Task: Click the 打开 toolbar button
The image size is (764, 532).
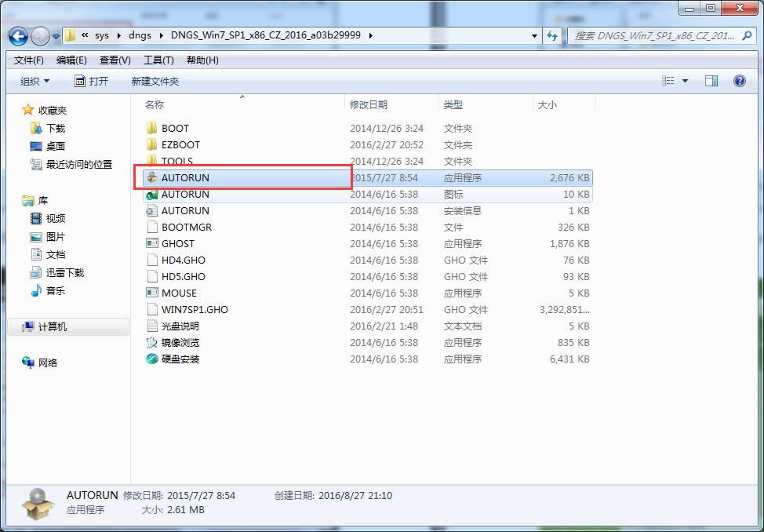Action: [91, 82]
